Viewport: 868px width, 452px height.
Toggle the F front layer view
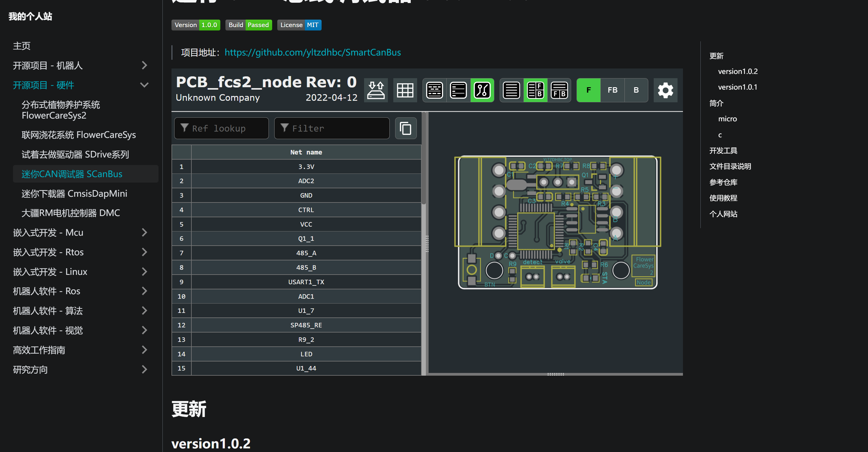(588, 90)
